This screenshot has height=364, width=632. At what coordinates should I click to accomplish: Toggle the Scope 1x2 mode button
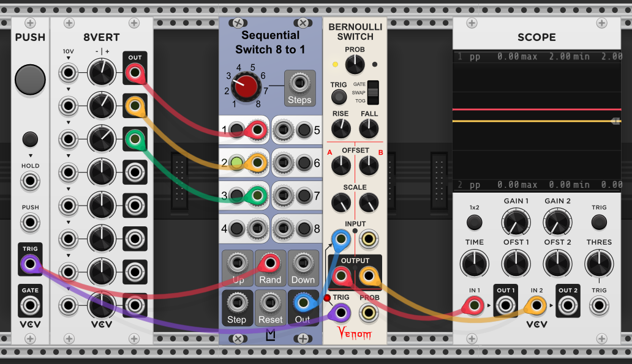tap(474, 222)
